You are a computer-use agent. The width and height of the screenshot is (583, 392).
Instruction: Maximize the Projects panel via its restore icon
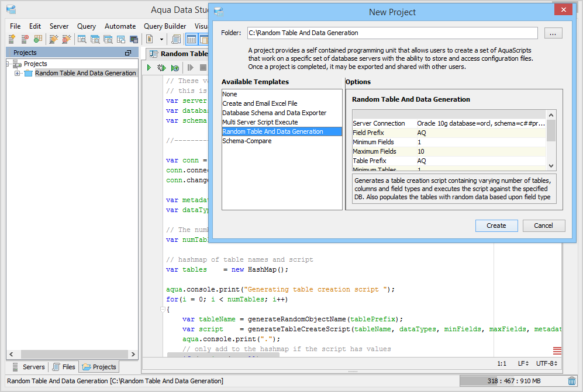[x=128, y=53]
